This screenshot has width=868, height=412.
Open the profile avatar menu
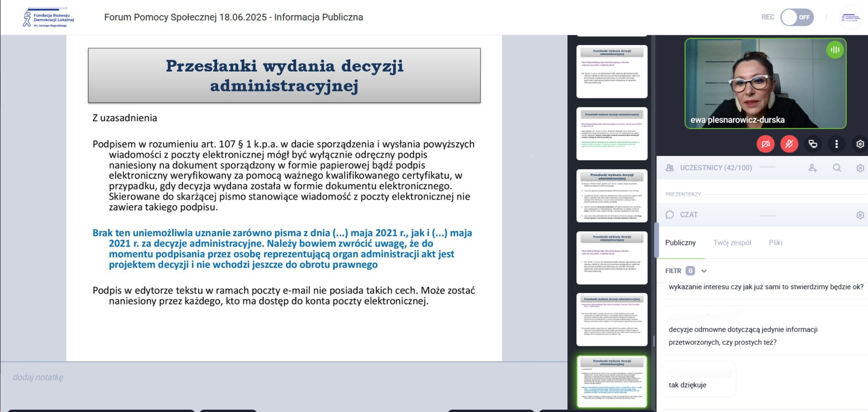point(850,17)
